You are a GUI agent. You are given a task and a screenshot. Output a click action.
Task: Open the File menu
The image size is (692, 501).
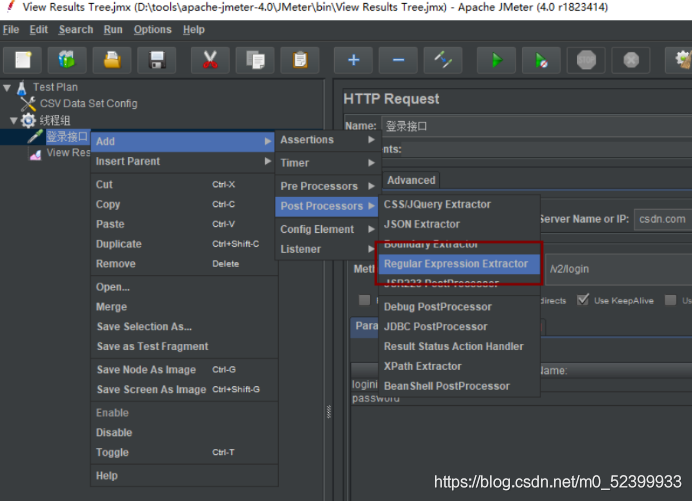point(11,30)
